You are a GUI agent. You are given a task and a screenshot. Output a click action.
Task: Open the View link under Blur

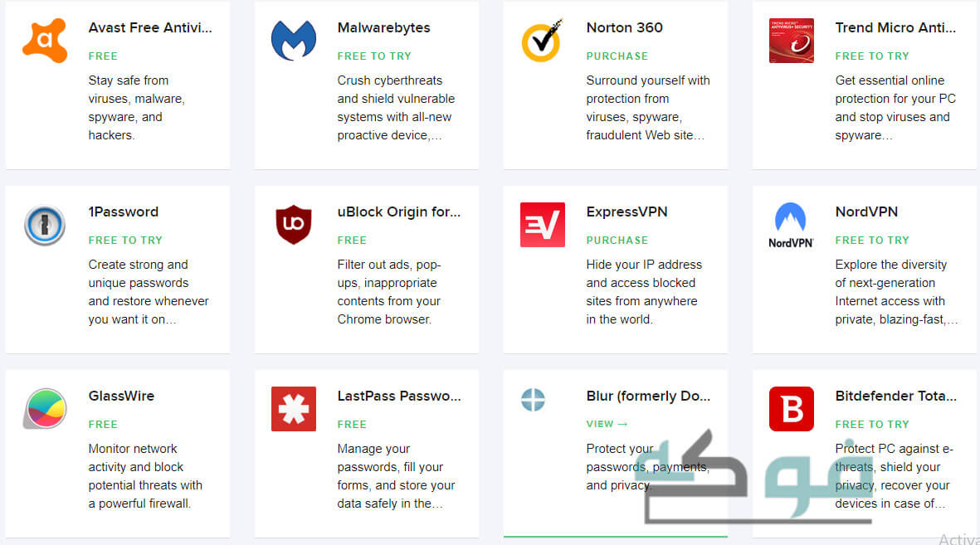tap(607, 424)
